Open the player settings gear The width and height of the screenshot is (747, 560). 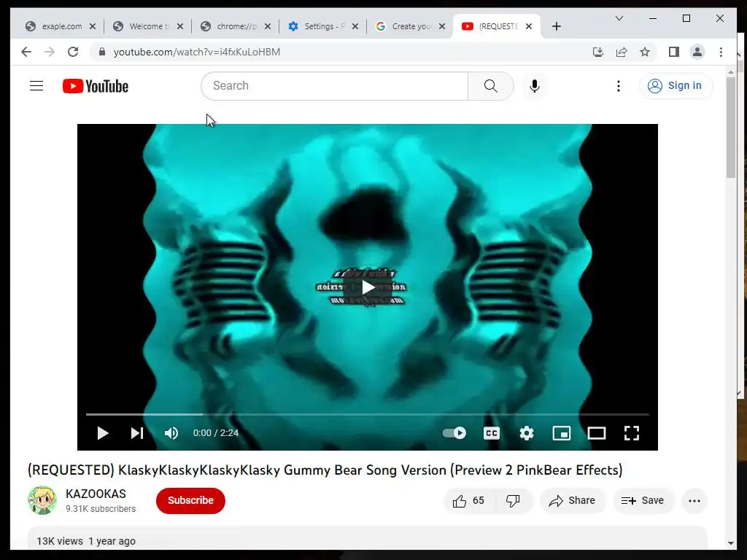coord(527,433)
